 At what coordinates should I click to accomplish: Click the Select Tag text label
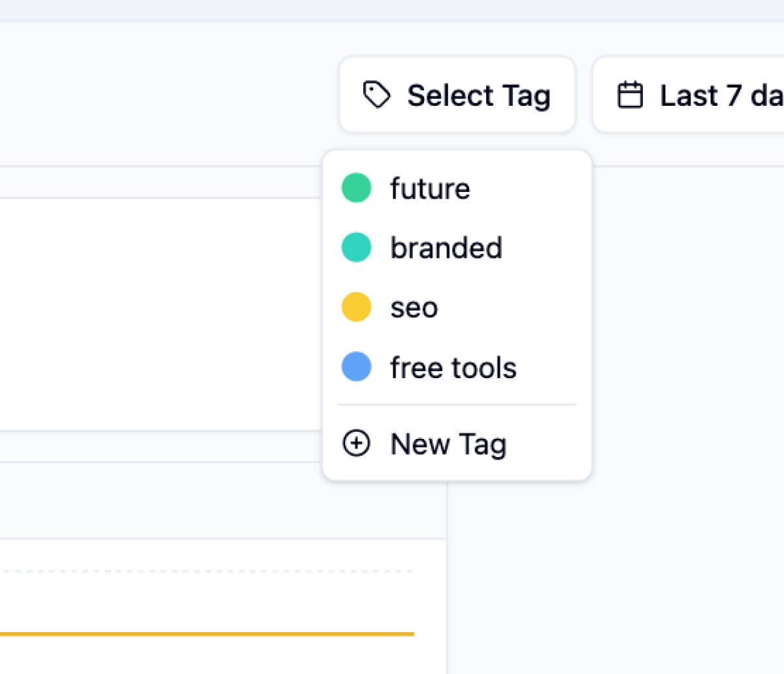pos(479,95)
